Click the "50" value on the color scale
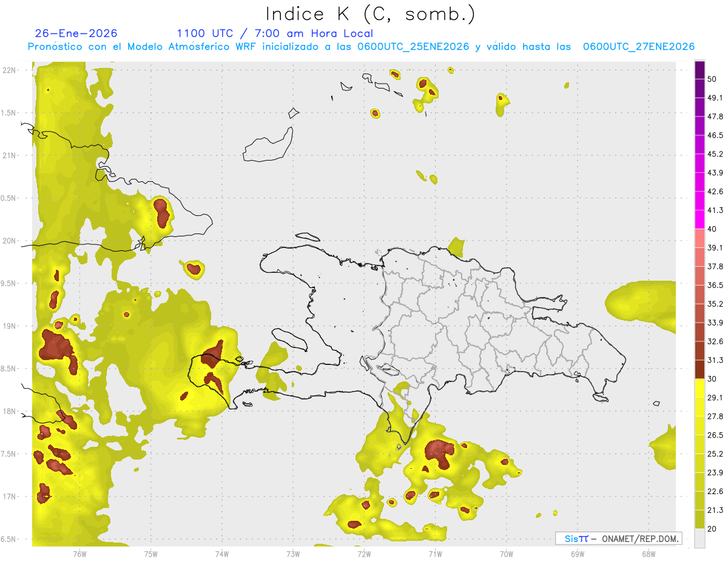The image size is (728, 562). 712,79
